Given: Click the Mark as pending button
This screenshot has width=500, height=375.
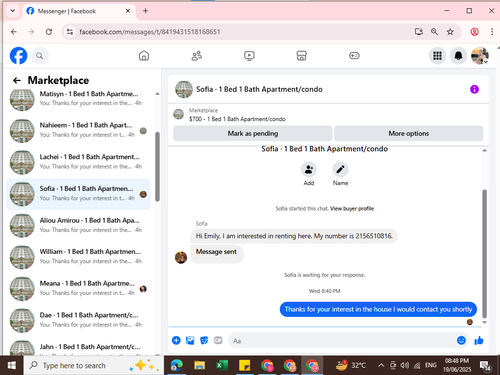Looking at the screenshot, I should [253, 133].
